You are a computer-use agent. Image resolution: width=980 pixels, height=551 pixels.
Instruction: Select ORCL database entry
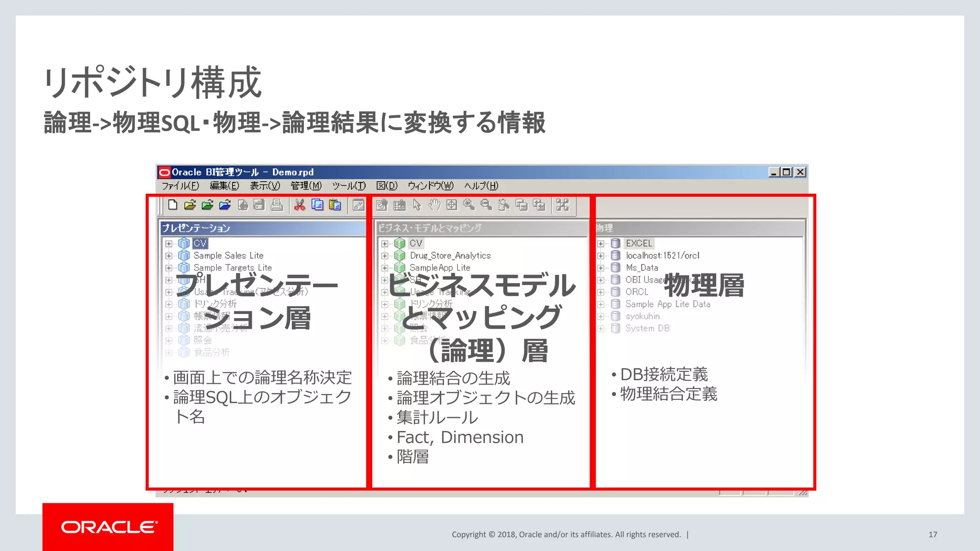[x=636, y=292]
